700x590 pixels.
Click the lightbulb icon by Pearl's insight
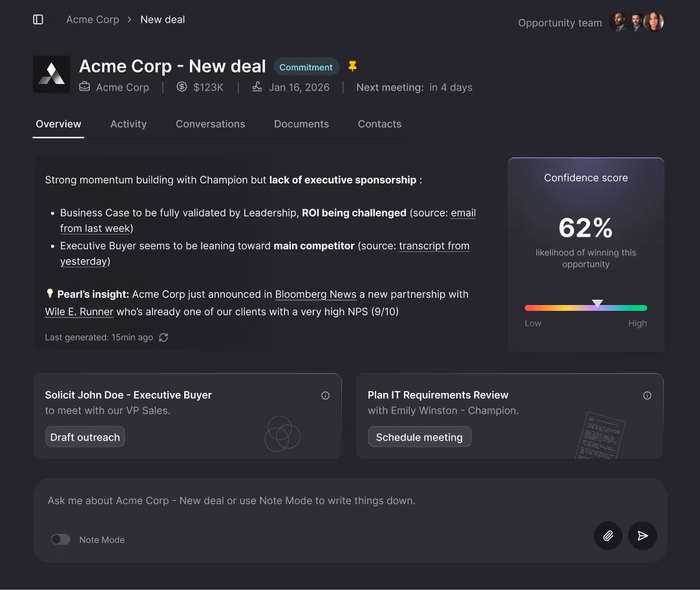[50, 293]
